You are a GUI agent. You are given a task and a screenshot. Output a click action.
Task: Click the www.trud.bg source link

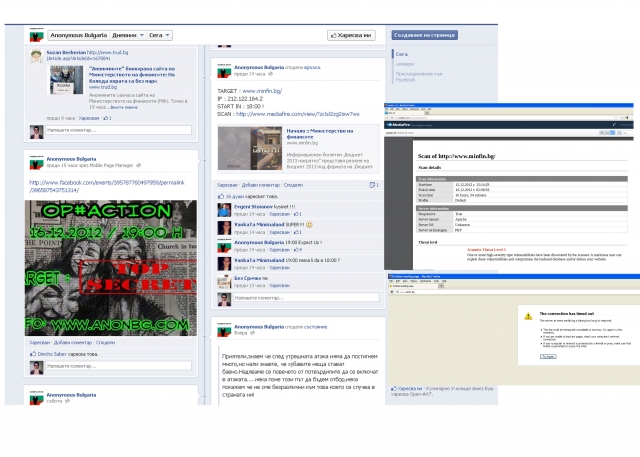[103, 87]
